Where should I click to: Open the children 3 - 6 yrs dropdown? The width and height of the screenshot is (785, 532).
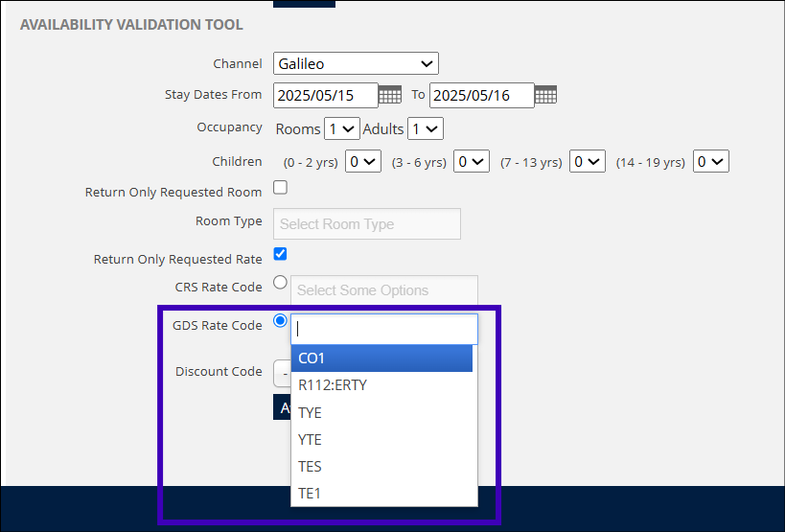coord(472,161)
